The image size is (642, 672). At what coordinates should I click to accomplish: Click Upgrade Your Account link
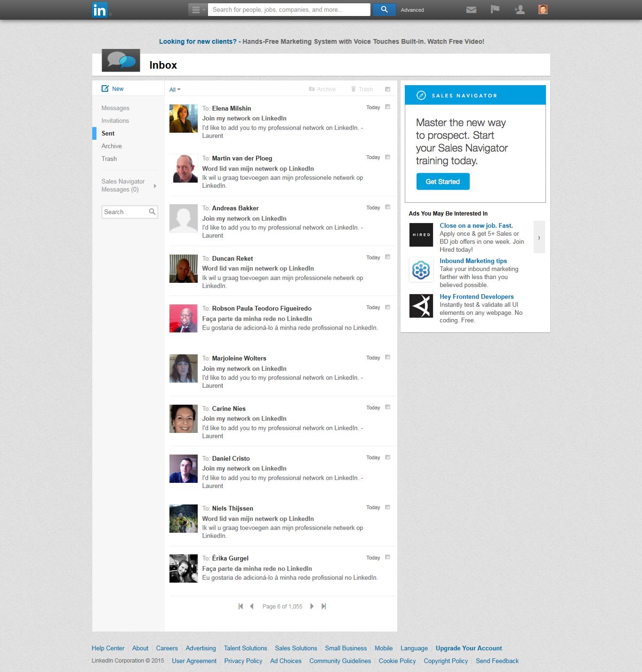469,648
